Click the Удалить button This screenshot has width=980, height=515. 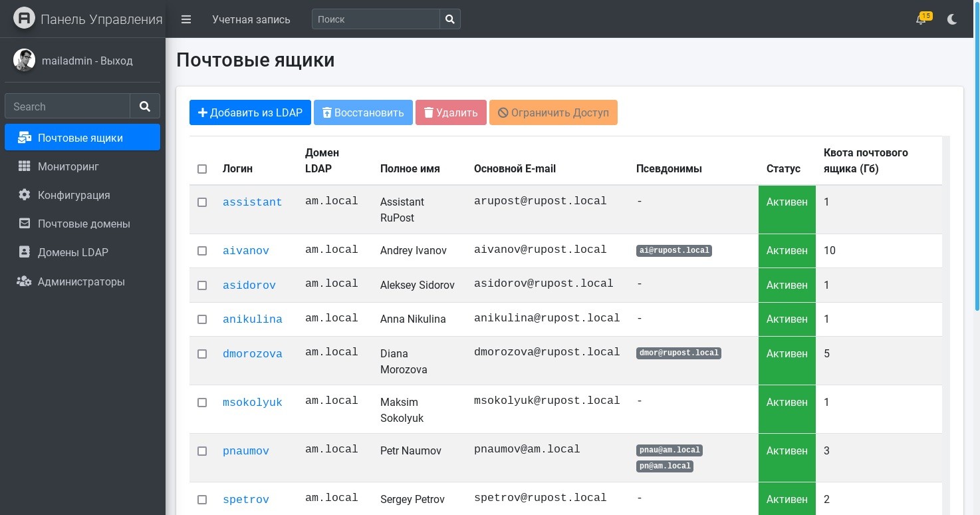click(451, 112)
